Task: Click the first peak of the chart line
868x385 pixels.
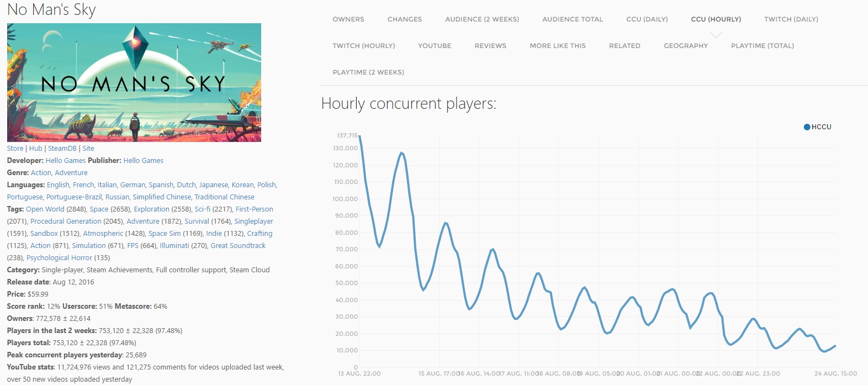Action: pos(359,136)
